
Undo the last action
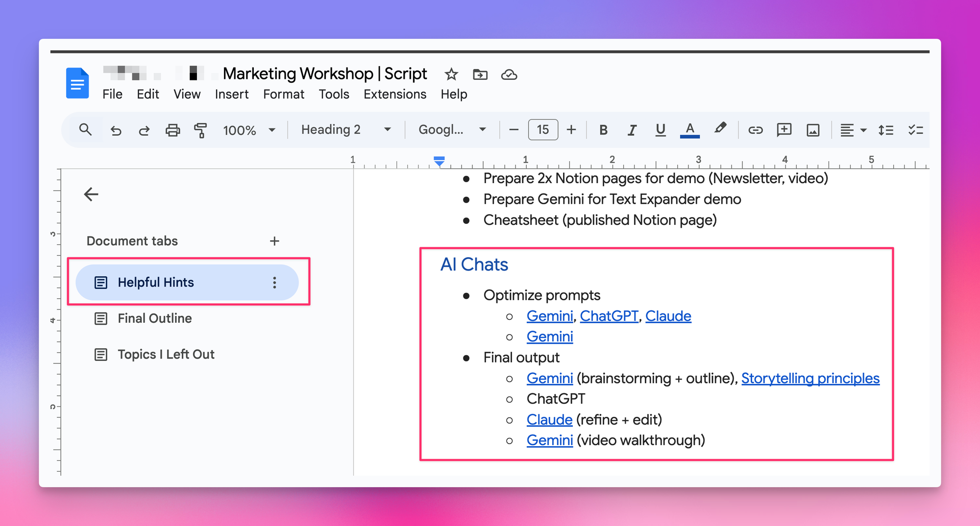[x=116, y=130]
